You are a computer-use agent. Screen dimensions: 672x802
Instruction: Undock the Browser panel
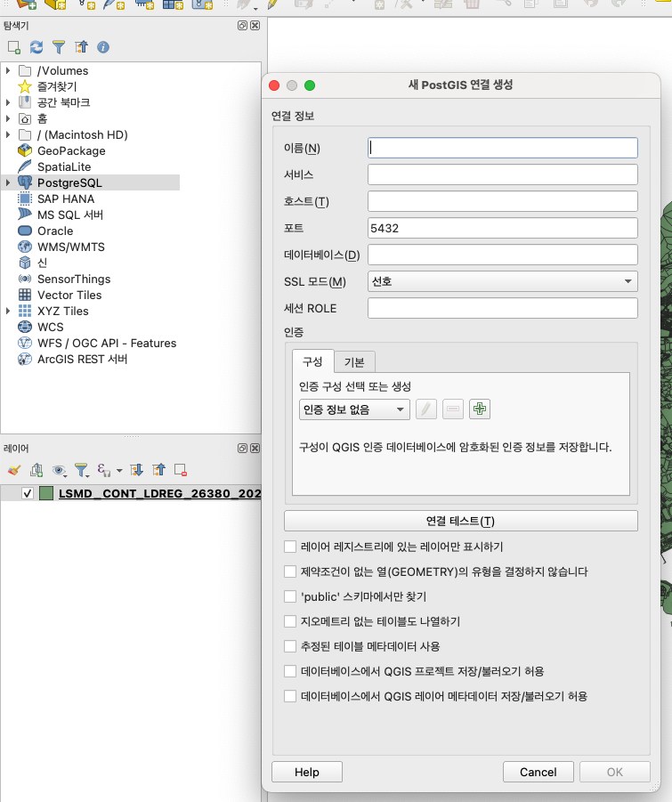tap(242, 26)
